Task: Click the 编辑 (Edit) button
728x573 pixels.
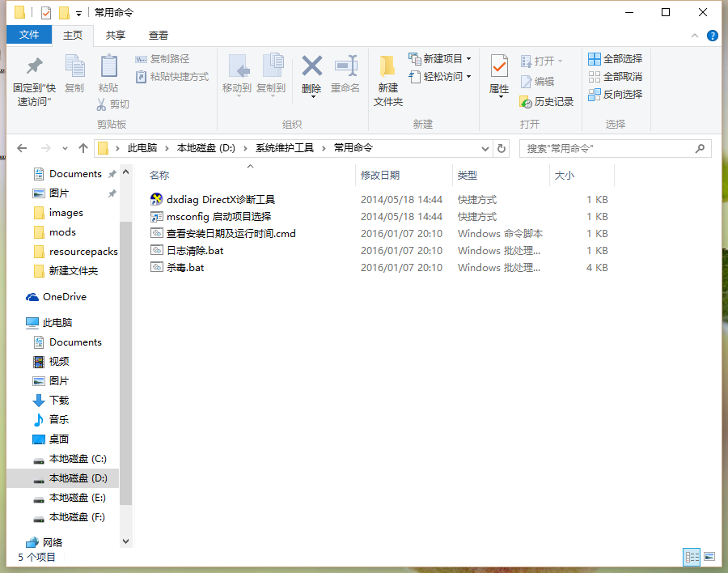Action: point(538,81)
